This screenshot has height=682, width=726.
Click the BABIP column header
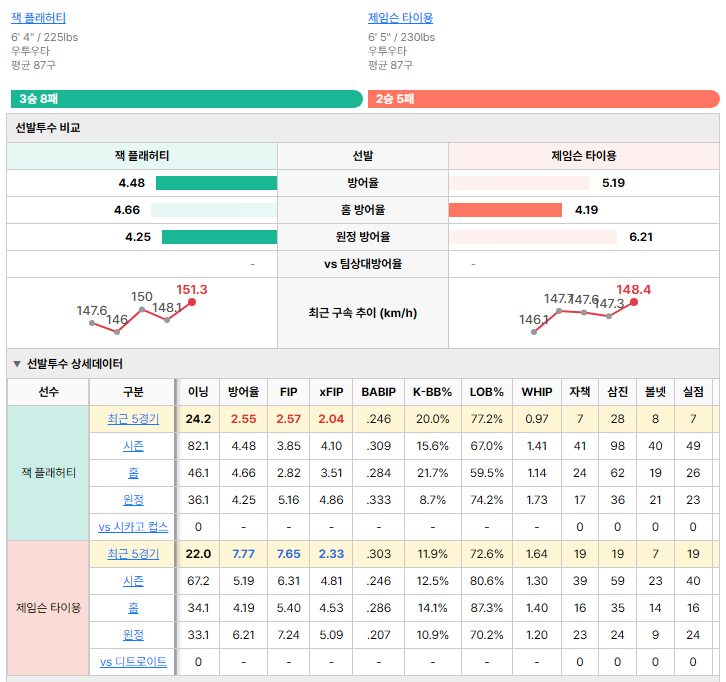378,392
